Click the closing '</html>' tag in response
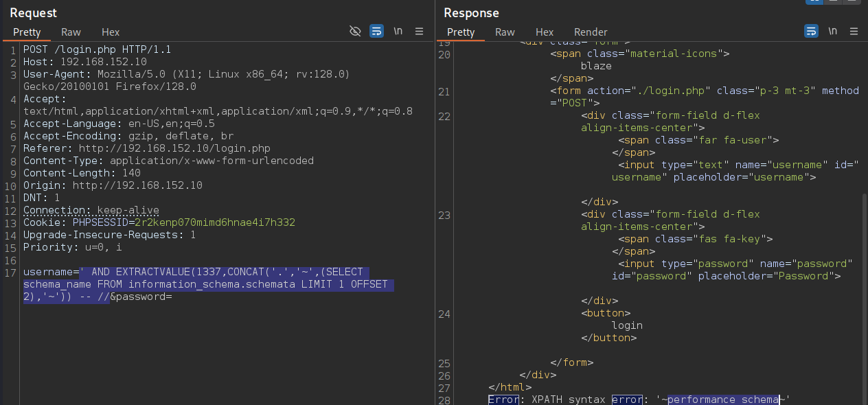The height and width of the screenshot is (405, 868). point(510,387)
